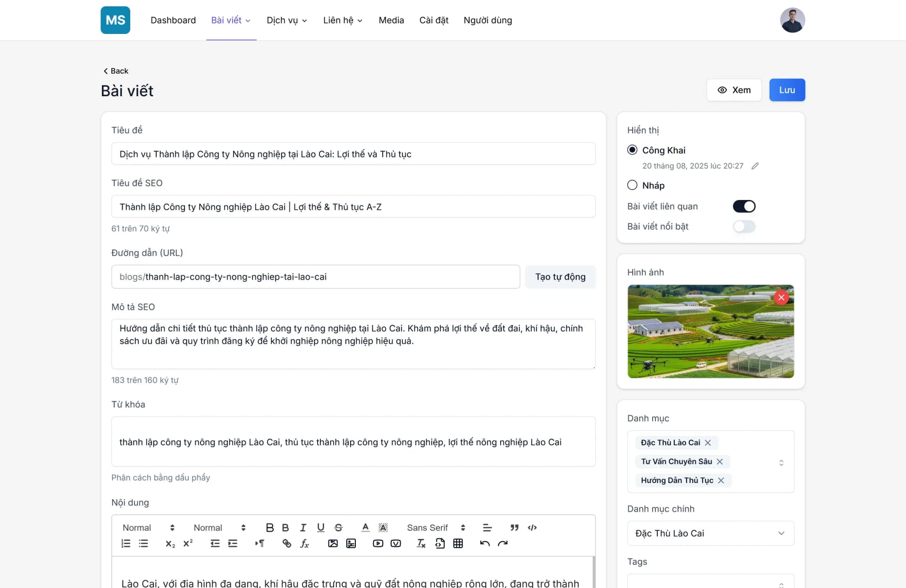The image size is (906, 588).
Task: Apply italic formatting
Action: (302, 528)
